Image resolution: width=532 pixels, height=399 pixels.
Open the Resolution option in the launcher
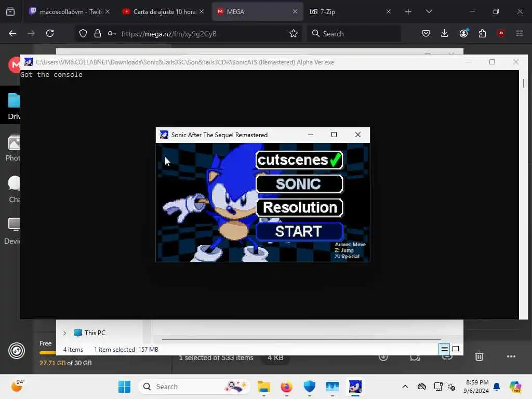[x=299, y=208]
